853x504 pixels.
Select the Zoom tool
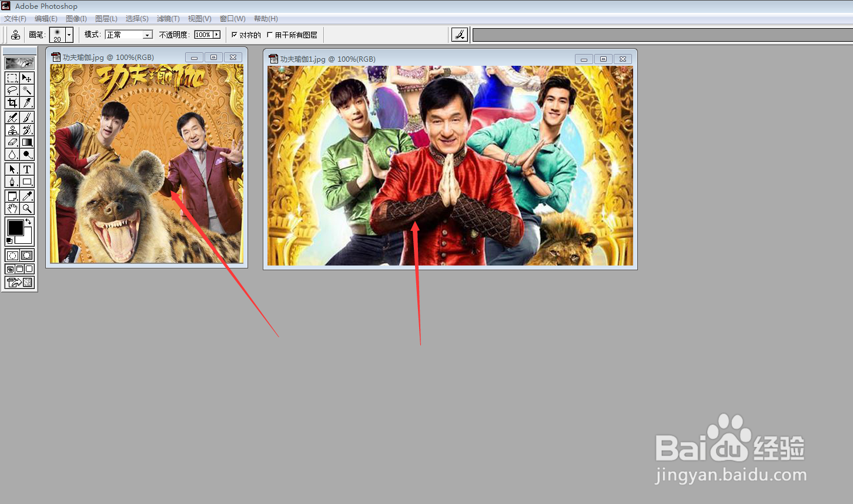coord(27,209)
